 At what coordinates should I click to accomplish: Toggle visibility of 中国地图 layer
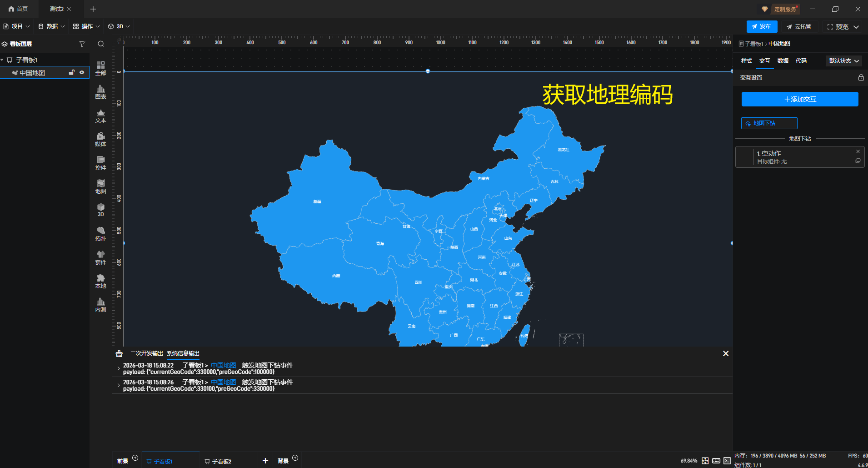pyautogui.click(x=81, y=72)
